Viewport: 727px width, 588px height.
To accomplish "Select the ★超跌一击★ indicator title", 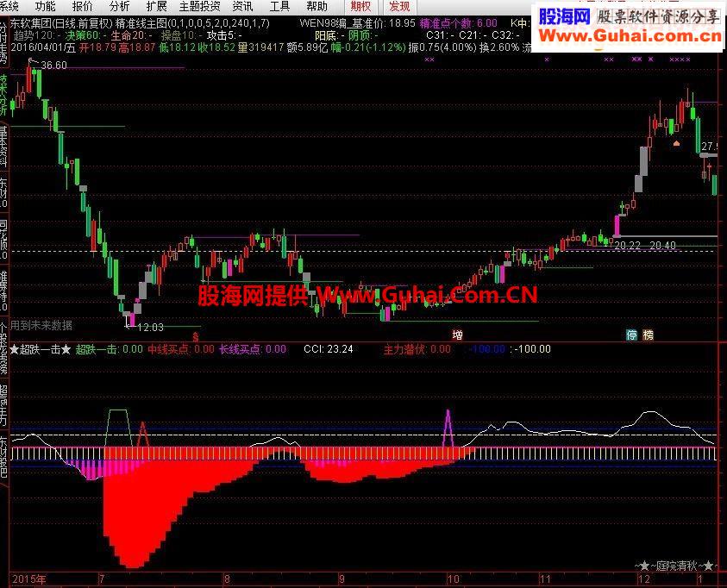I will pos(40,349).
